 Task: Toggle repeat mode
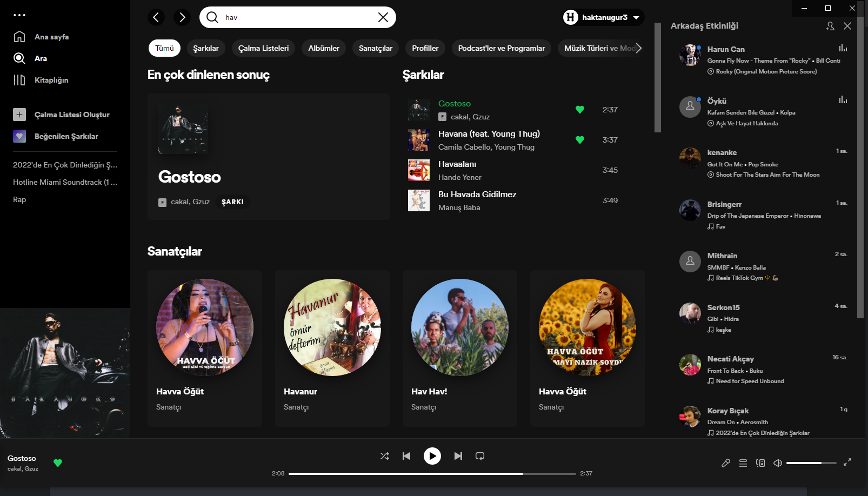[x=480, y=456]
